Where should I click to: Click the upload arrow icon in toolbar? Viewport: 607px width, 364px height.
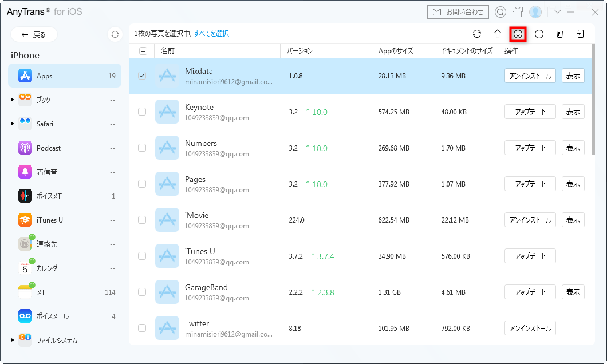[498, 34]
